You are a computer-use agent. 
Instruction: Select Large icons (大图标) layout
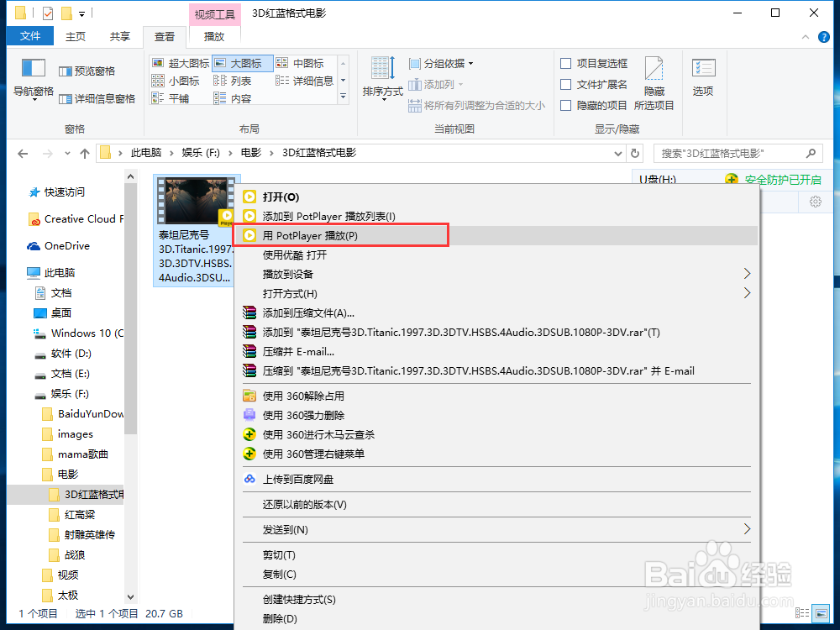click(x=243, y=63)
